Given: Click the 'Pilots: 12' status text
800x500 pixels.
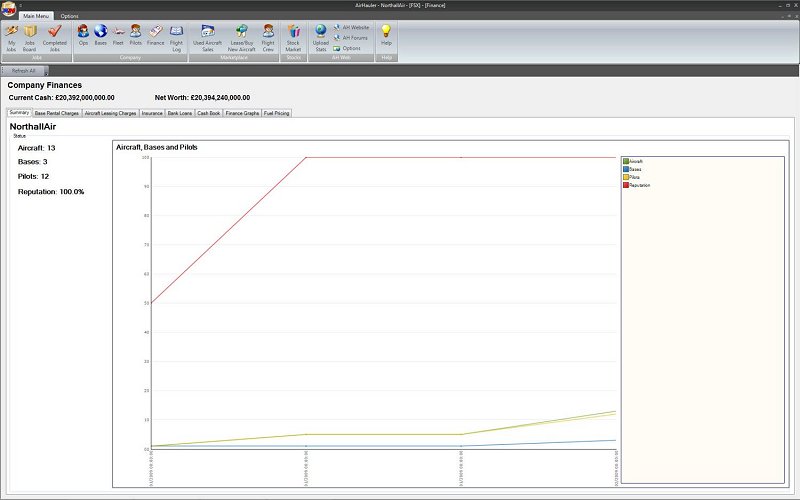Looking at the screenshot, I should pos(33,177).
